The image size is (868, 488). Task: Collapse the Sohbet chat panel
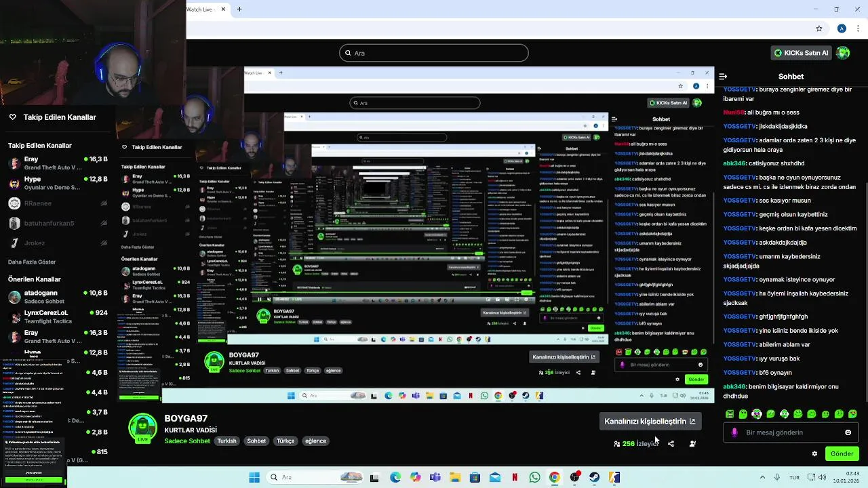(723, 77)
